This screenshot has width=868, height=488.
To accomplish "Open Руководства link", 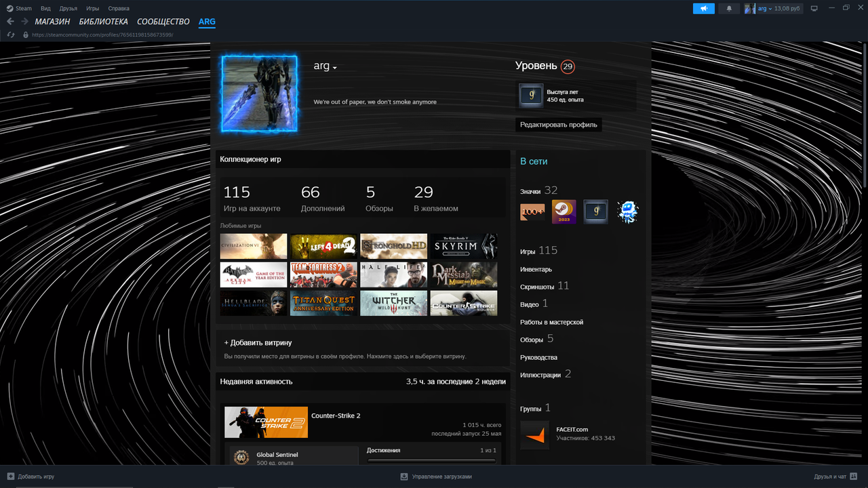I will coord(538,357).
